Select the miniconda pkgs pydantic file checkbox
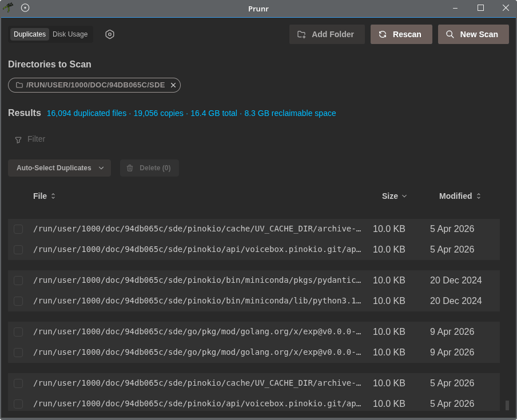517x420 pixels. [x=18, y=281]
